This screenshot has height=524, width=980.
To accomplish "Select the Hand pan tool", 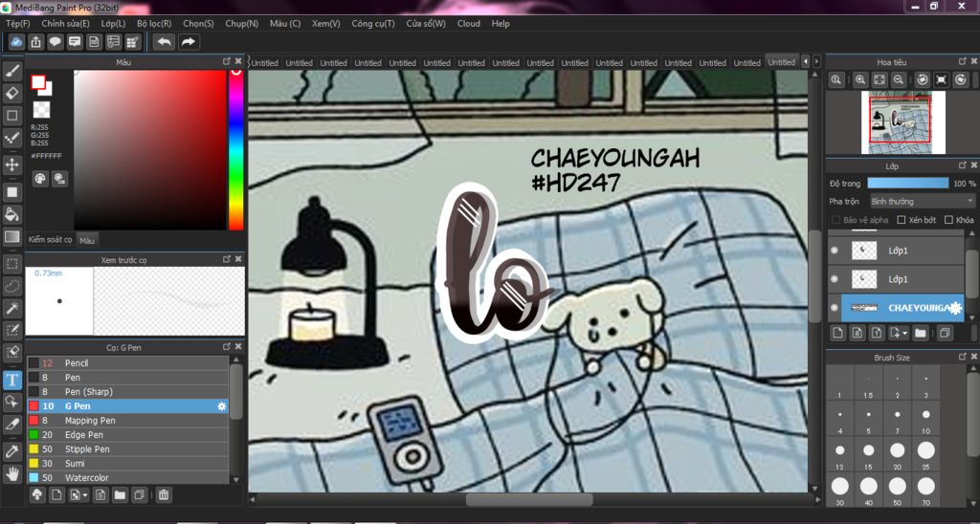I will click(11, 472).
